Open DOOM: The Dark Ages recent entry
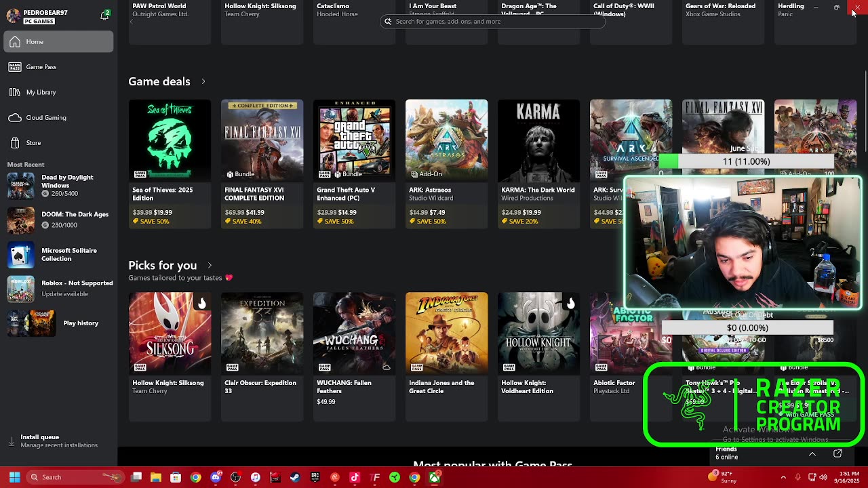This screenshot has width=868, height=488. [x=60, y=220]
